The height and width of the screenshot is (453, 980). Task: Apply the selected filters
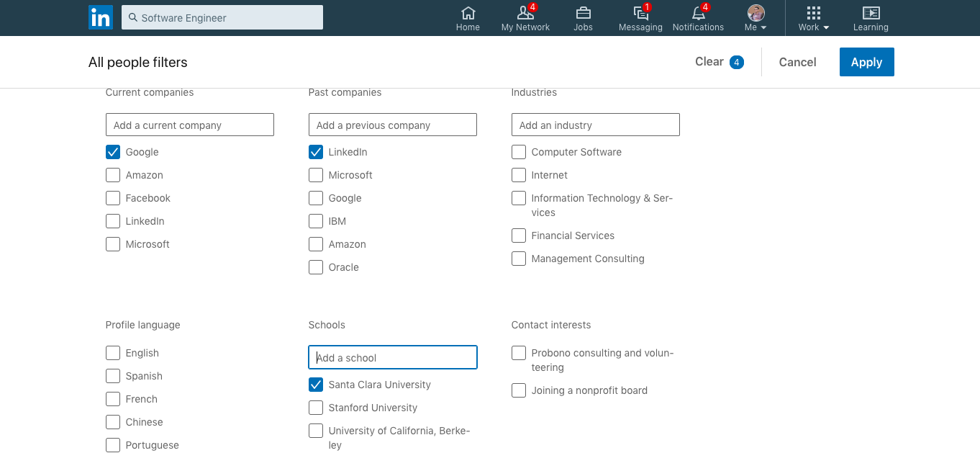click(866, 62)
